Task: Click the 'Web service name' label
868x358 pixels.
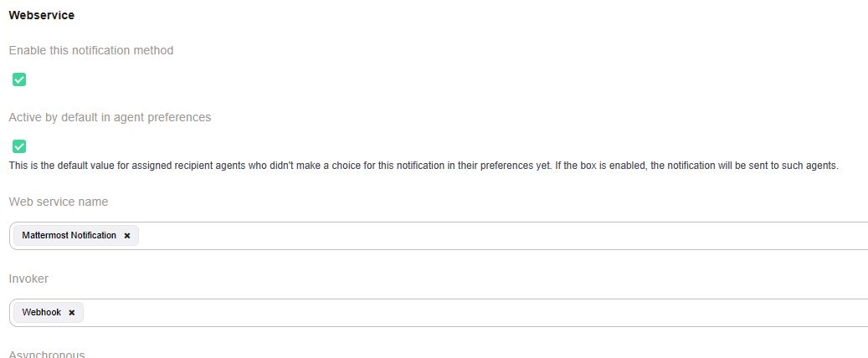Action: (59, 202)
